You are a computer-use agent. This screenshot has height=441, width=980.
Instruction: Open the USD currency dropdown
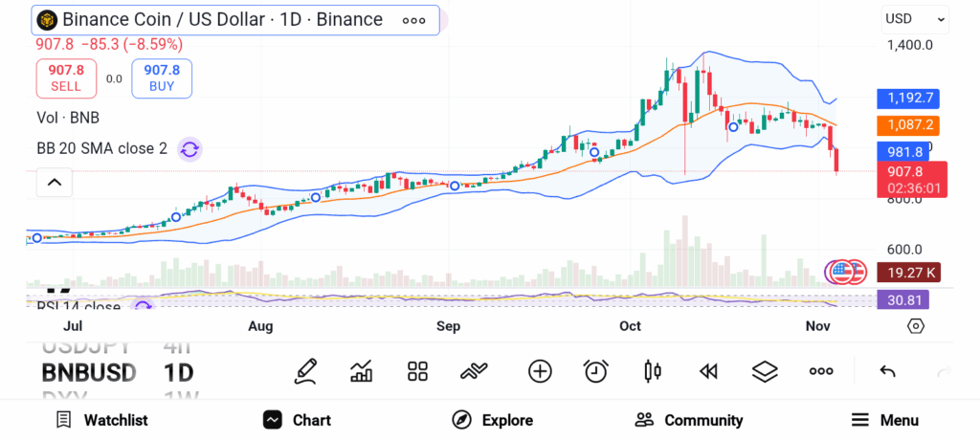(x=915, y=18)
